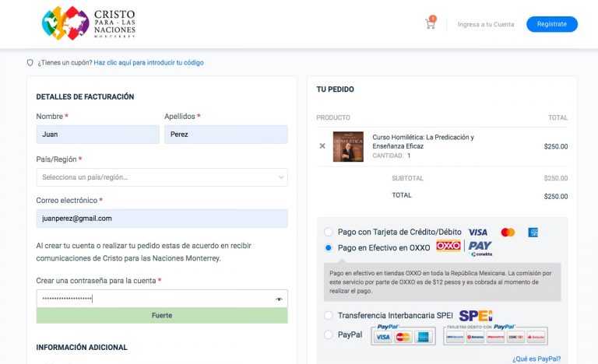
Task: Click the Visa card icon
Action: point(477,232)
